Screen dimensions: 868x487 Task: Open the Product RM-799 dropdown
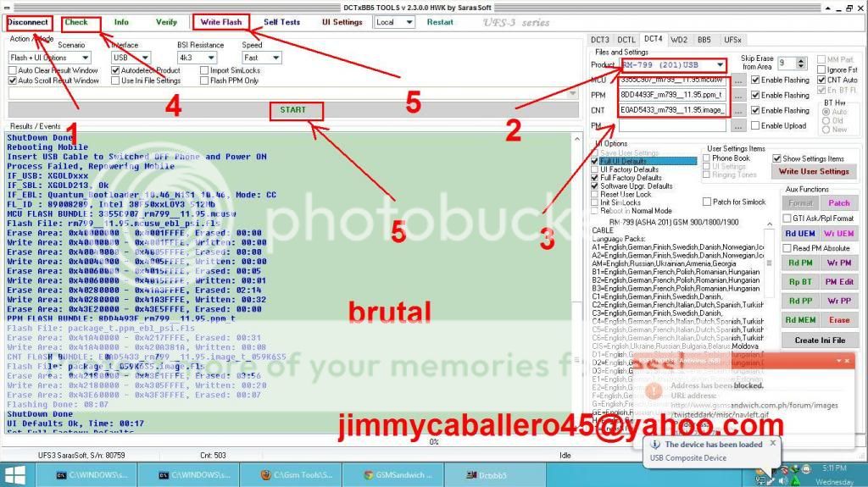(x=672, y=64)
